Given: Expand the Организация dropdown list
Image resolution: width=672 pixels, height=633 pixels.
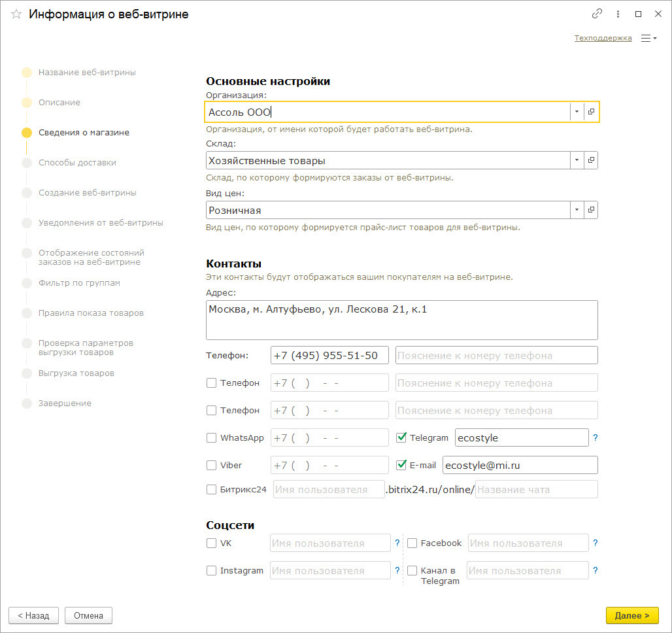Looking at the screenshot, I should click(577, 112).
